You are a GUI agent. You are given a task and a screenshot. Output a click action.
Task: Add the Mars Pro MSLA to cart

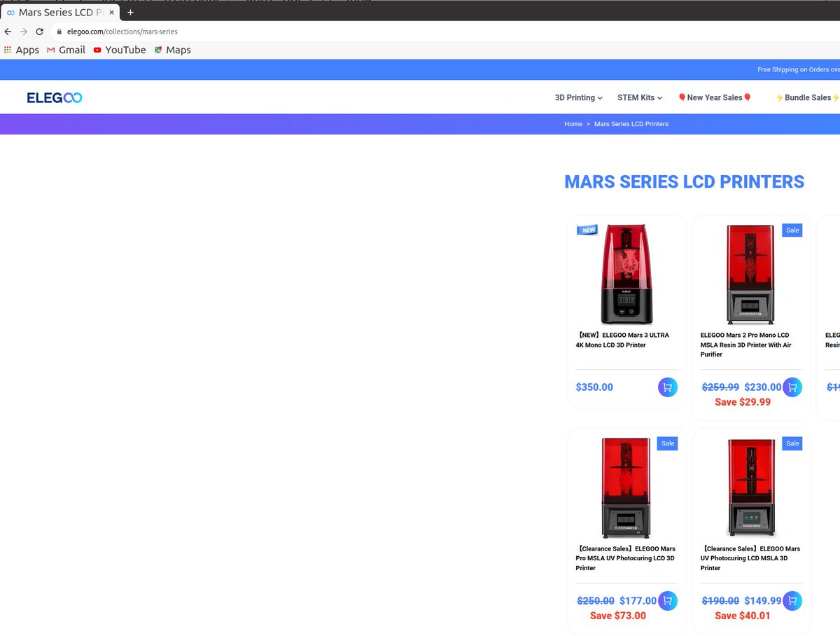pyautogui.click(x=668, y=601)
